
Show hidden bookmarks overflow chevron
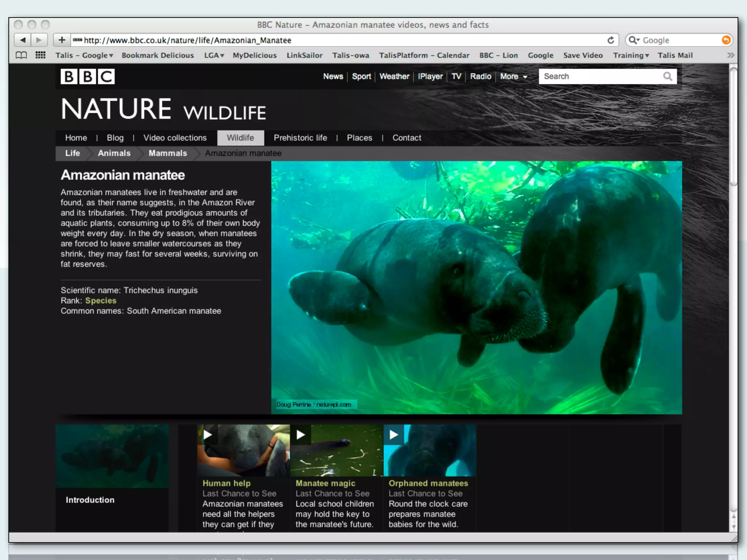point(731,55)
